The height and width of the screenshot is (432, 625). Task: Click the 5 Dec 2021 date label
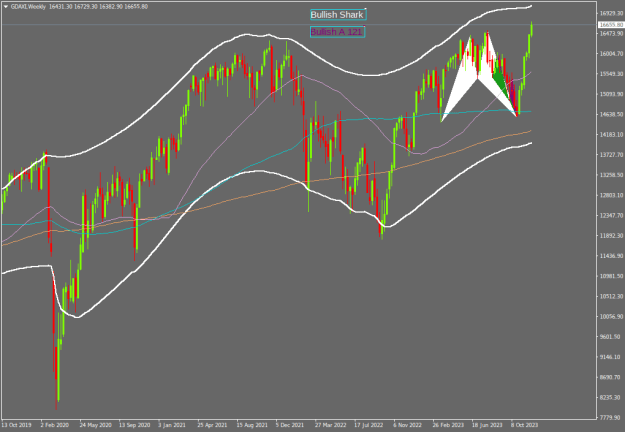tap(290, 425)
